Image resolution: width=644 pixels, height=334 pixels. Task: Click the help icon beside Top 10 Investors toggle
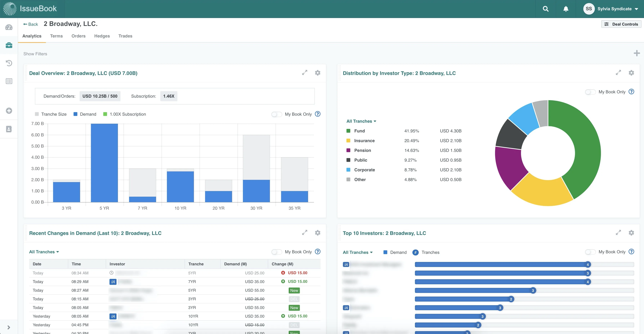click(631, 252)
